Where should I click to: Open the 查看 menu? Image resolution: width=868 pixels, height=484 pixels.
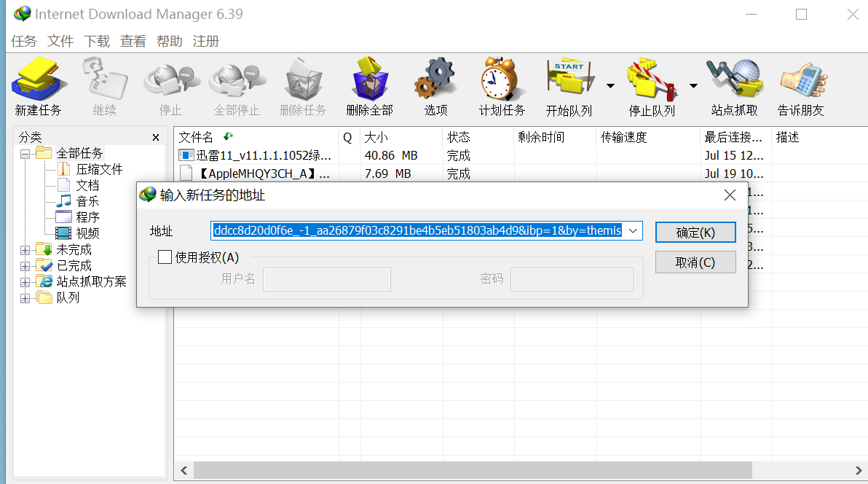[133, 41]
